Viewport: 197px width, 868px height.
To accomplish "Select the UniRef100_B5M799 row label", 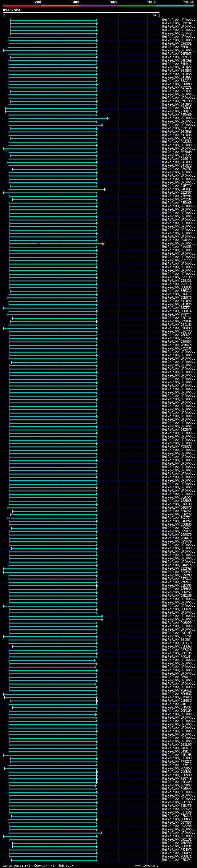I will (x=177, y=101).
